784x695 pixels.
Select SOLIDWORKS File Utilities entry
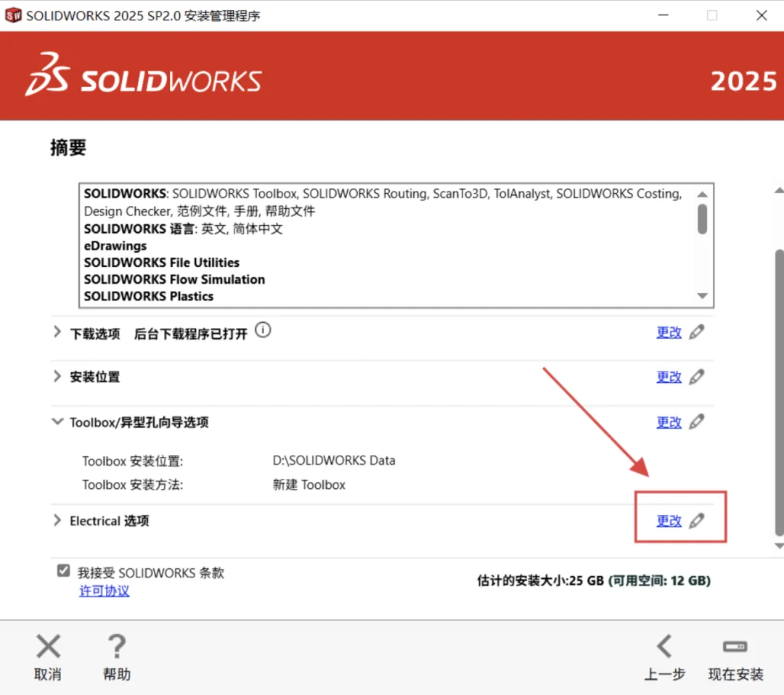point(161,263)
